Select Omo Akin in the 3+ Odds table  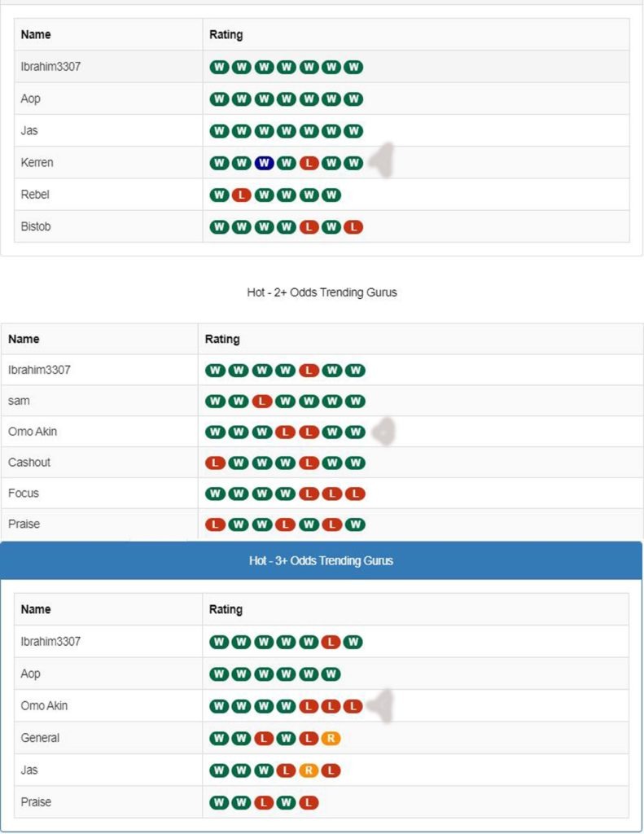point(44,706)
